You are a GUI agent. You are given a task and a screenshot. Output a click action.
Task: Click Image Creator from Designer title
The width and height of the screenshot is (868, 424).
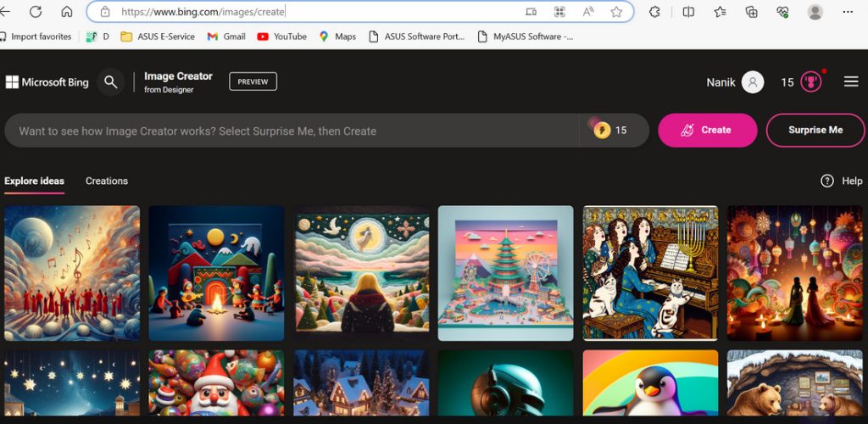(178, 82)
